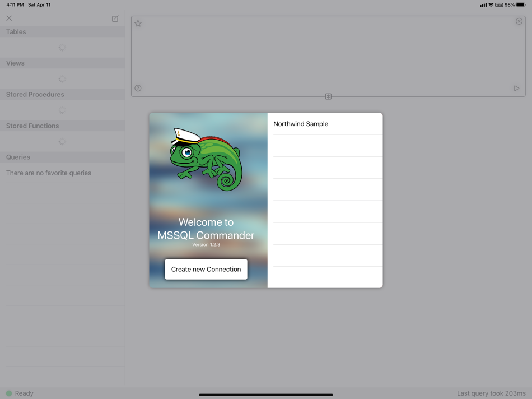Click the loading spinner under Tables

click(x=62, y=48)
